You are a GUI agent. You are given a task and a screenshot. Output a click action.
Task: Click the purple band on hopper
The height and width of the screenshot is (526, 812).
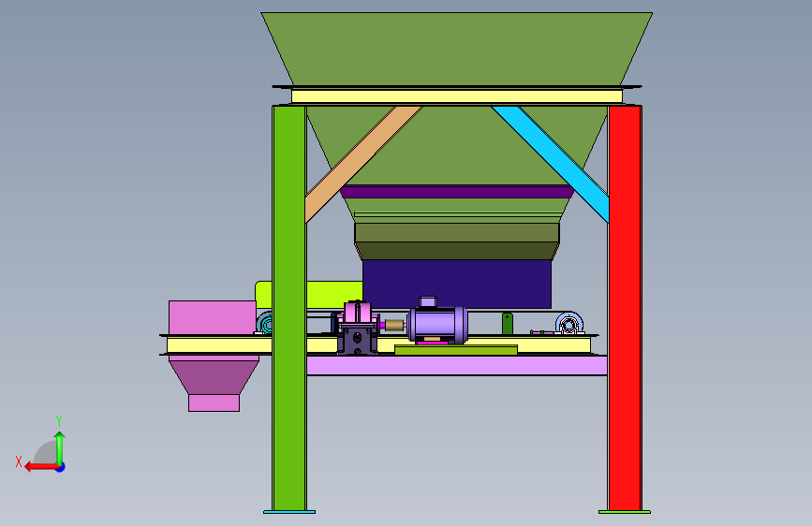pyautogui.click(x=457, y=192)
